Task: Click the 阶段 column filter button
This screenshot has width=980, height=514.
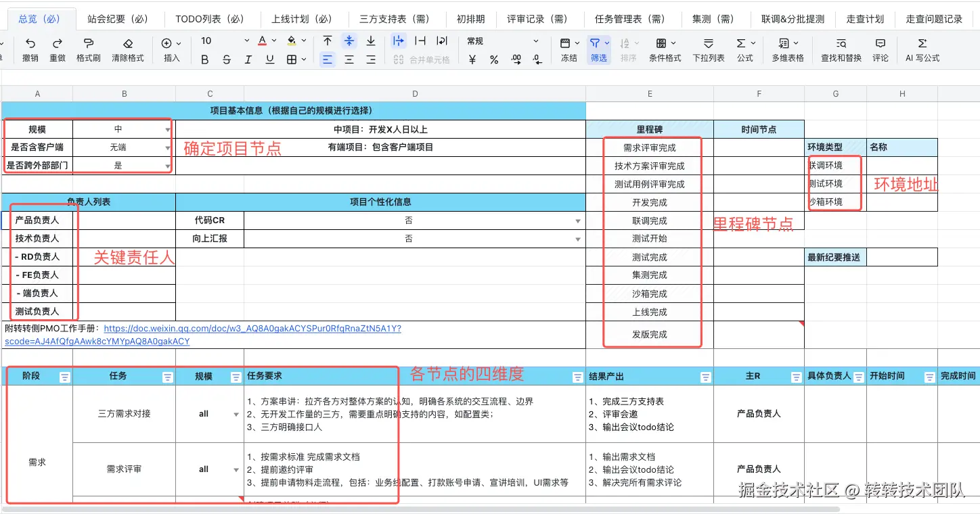Action: [65, 377]
